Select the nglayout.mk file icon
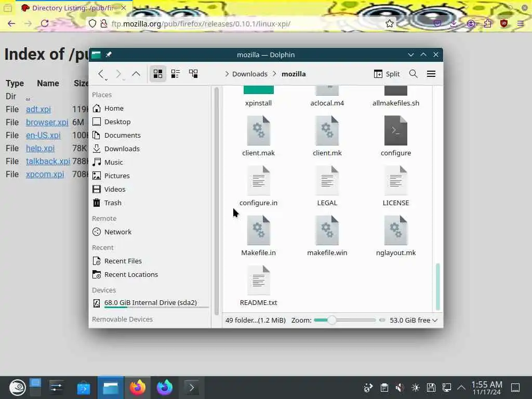This screenshot has height=399, width=532. click(395, 230)
